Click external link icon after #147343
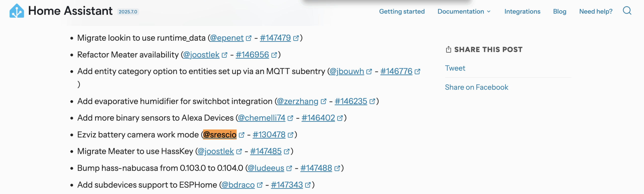The image size is (644, 194). pos(308,185)
